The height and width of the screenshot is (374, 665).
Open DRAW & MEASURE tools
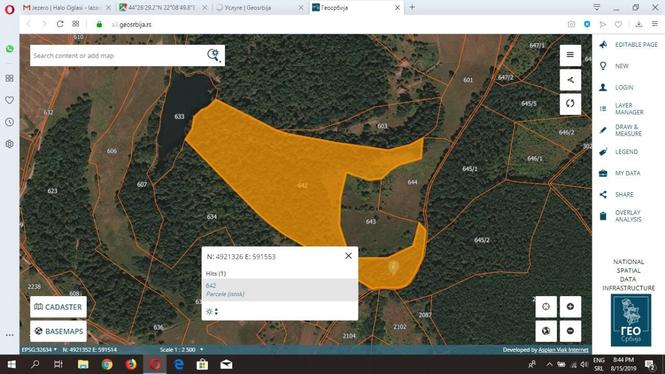pos(621,130)
